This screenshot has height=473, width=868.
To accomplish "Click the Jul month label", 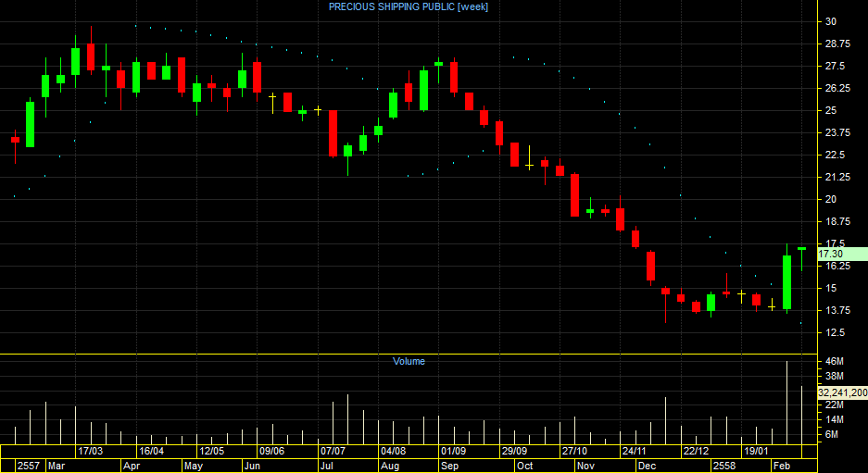I will click(327, 466).
